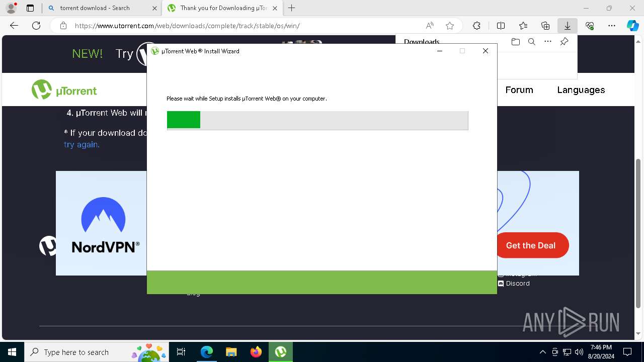Image resolution: width=644 pixels, height=362 pixels.
Task: Click the install progress bar
Action: tap(317, 120)
